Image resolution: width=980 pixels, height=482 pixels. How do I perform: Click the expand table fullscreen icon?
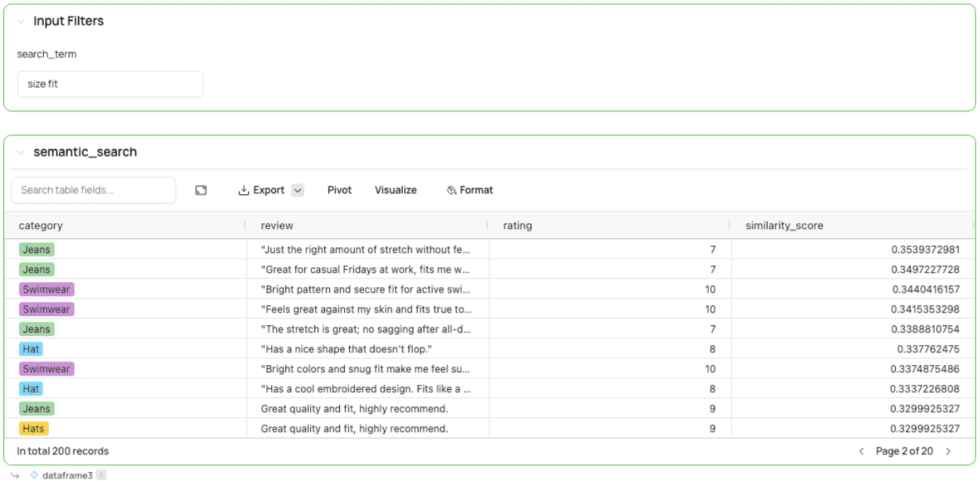pyautogui.click(x=201, y=190)
